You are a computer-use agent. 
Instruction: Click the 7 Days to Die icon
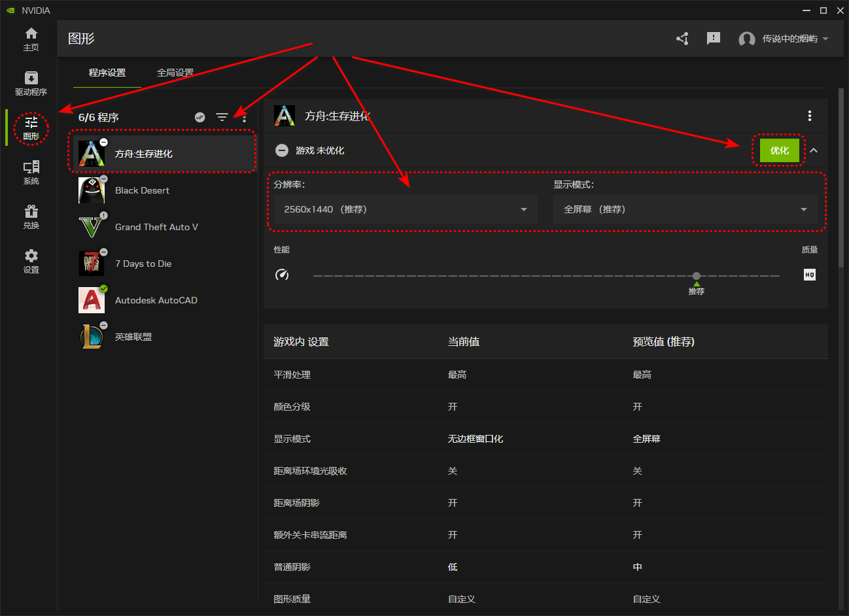point(92,264)
